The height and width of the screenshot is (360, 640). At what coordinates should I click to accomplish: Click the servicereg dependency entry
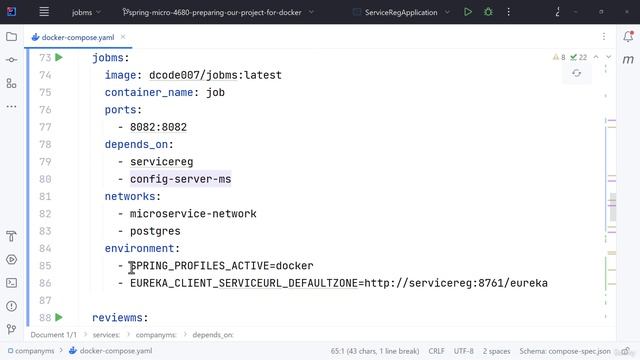point(161,162)
